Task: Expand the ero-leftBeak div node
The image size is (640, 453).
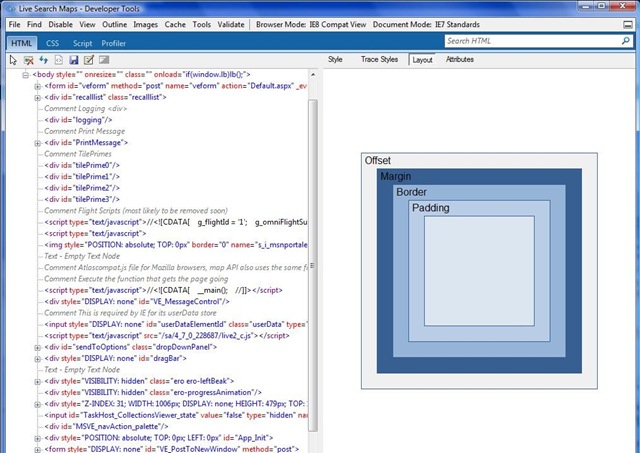Action: [38, 382]
